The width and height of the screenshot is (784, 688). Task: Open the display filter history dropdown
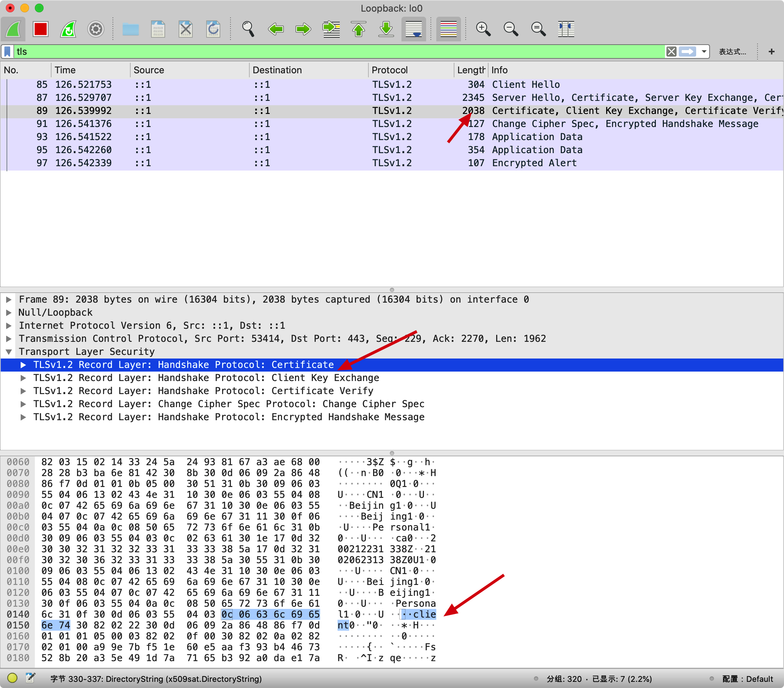[704, 52]
